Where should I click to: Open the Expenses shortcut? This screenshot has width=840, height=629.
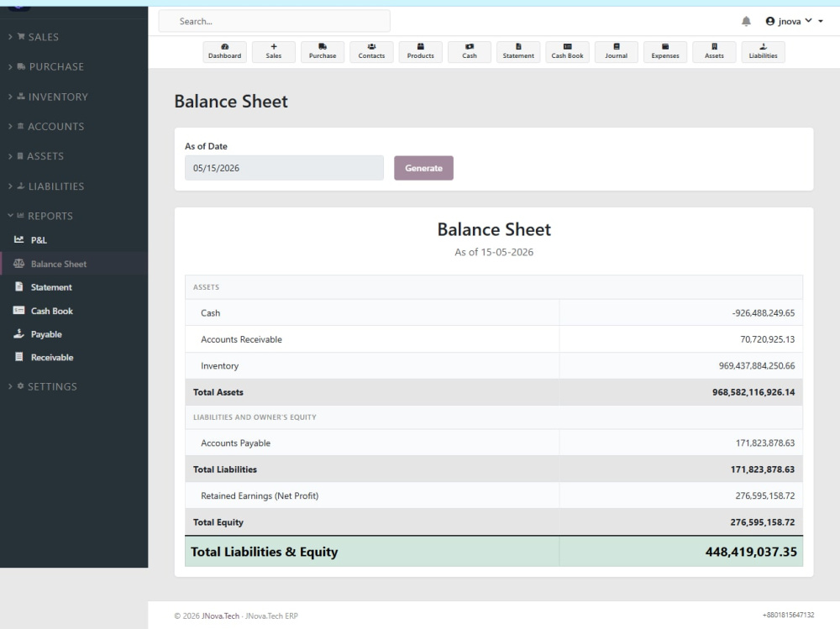[x=665, y=51]
